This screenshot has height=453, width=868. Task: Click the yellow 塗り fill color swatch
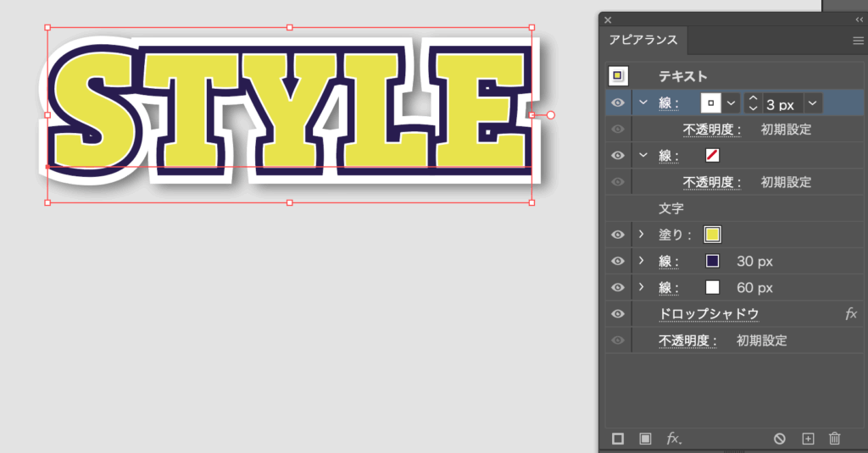tap(713, 235)
